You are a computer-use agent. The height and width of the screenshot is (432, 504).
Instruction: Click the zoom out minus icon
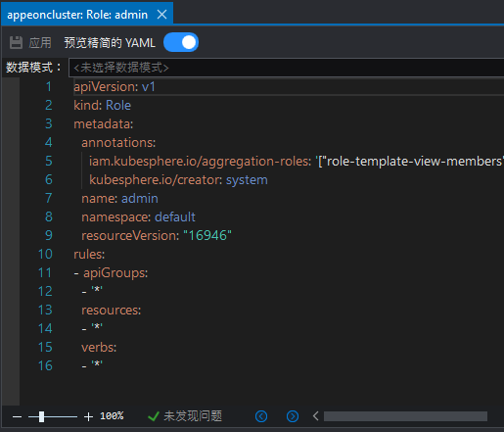pyautogui.click(x=17, y=416)
